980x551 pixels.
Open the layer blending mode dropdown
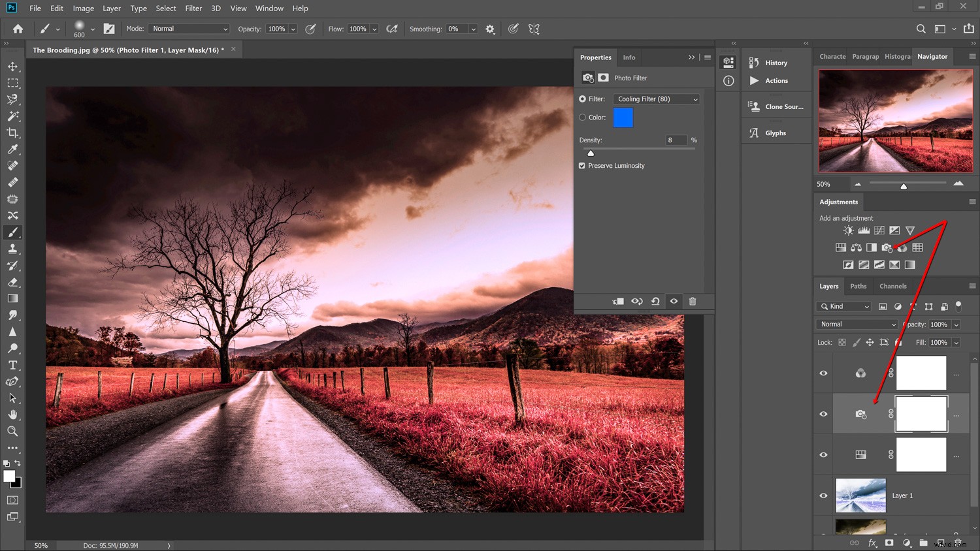tap(856, 324)
